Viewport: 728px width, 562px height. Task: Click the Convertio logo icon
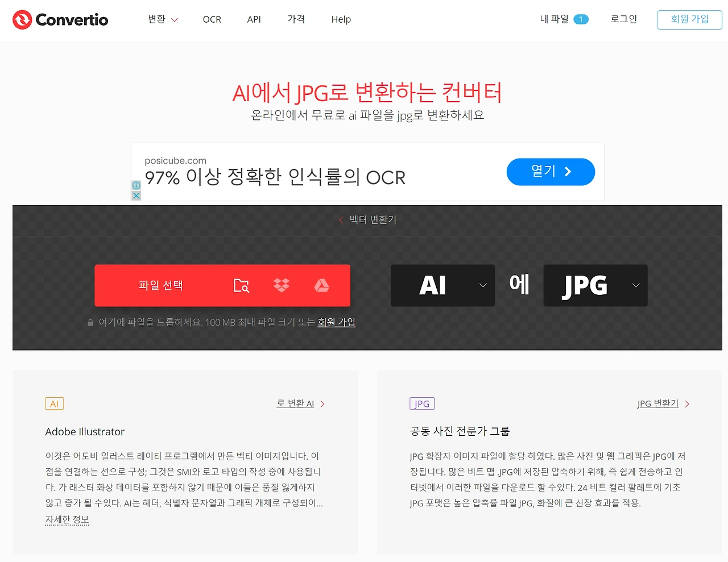click(22, 20)
